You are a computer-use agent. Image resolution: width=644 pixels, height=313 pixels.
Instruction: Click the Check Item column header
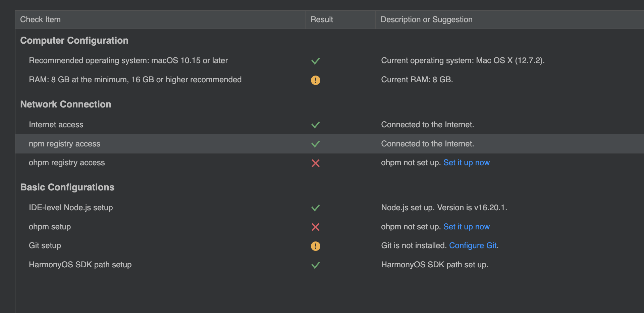[40, 19]
